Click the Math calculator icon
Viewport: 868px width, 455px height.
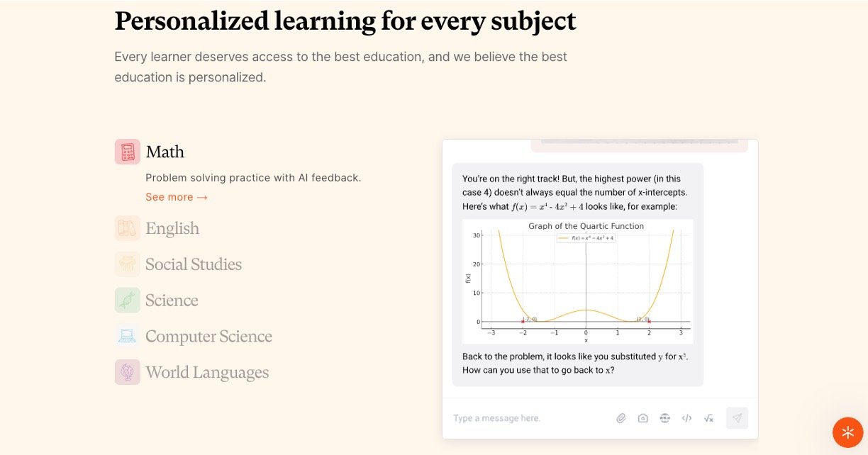128,152
